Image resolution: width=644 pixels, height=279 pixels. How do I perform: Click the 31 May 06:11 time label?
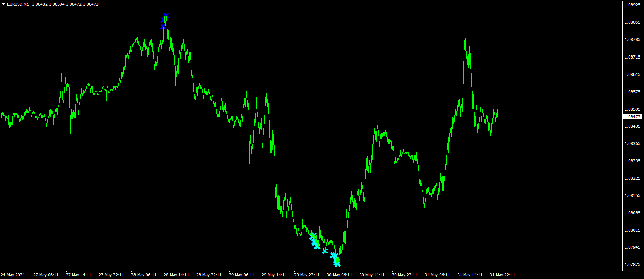pos(437,275)
